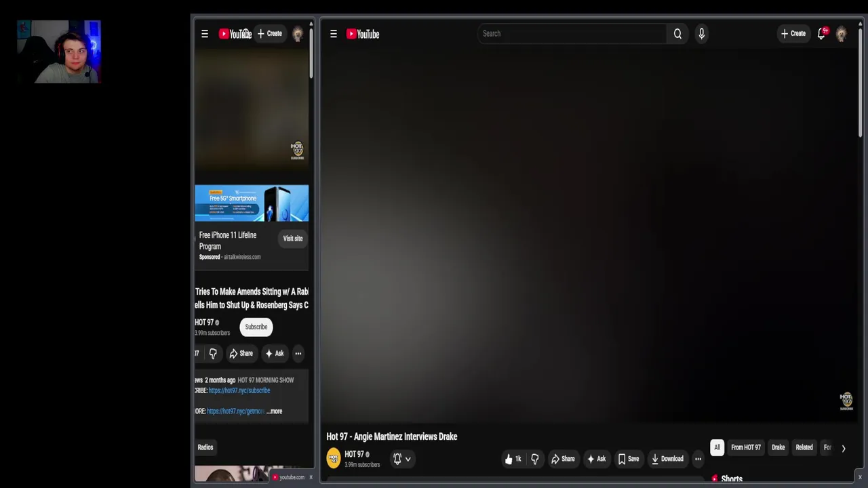Select the Related filter chip

coord(804,447)
